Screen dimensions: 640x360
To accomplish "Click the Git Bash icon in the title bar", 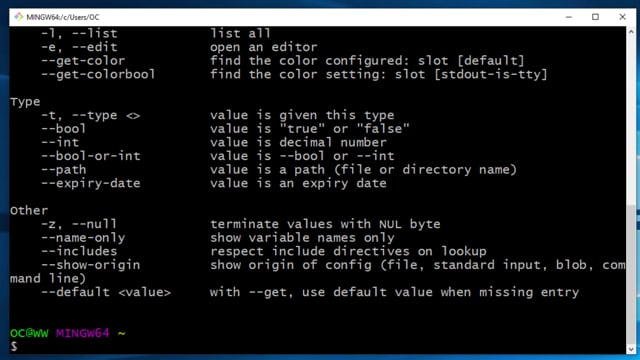I will [18, 17].
